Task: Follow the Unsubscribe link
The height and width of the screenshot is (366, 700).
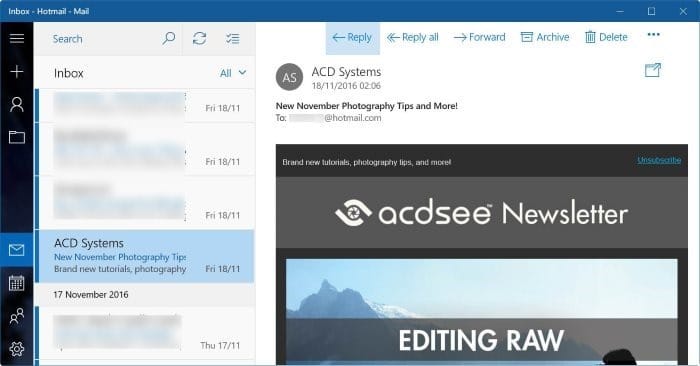Action: coord(659,160)
